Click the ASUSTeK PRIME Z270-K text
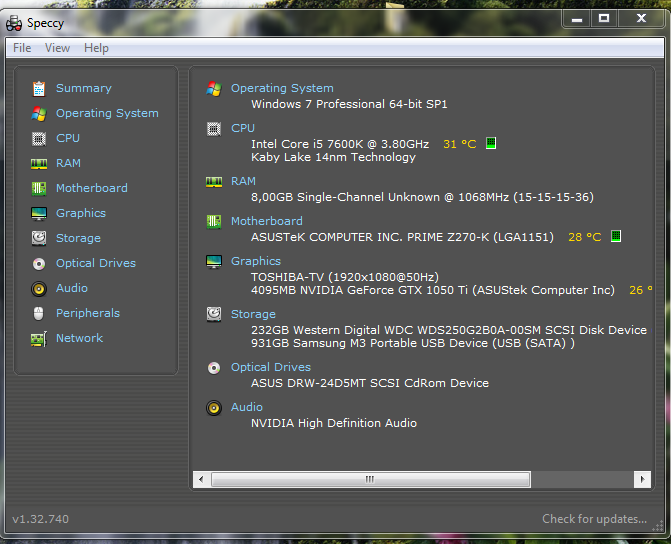This screenshot has height=544, width=671. (x=402, y=237)
